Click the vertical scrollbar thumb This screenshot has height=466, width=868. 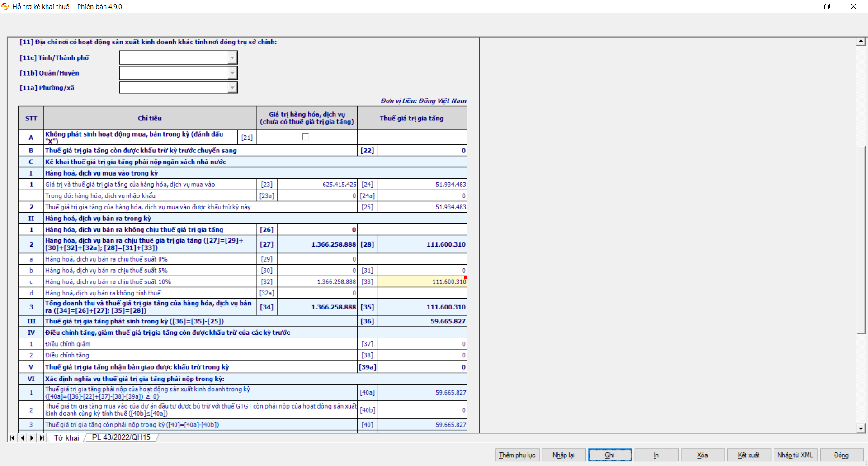click(x=861, y=240)
